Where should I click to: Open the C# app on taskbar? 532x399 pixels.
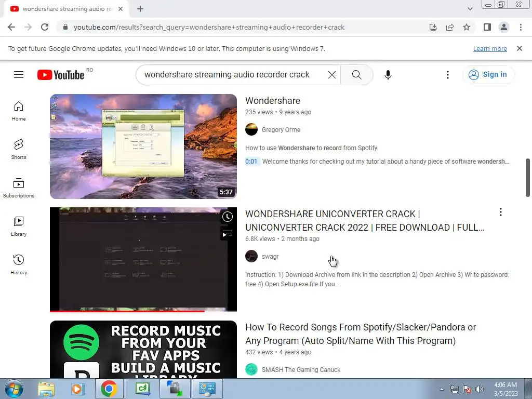tap(142, 389)
